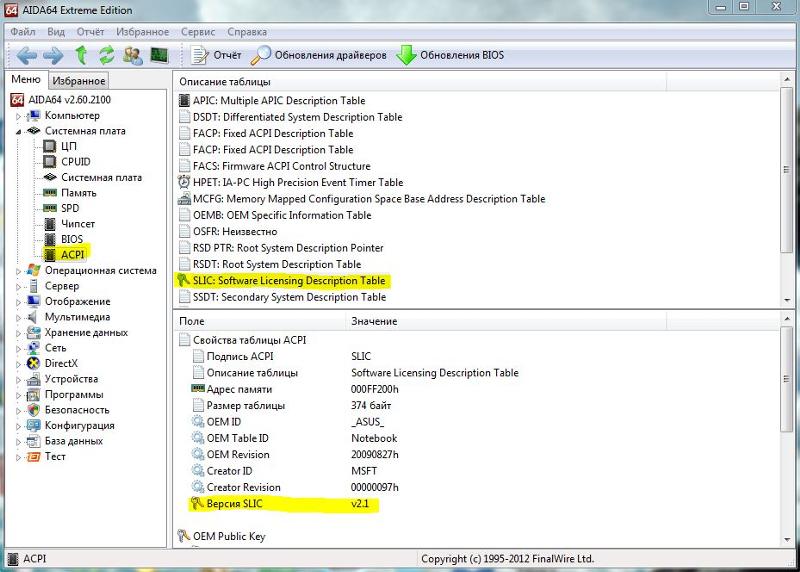The height and width of the screenshot is (572, 800).
Task: Click the users icon in toolbar
Action: tap(133, 55)
